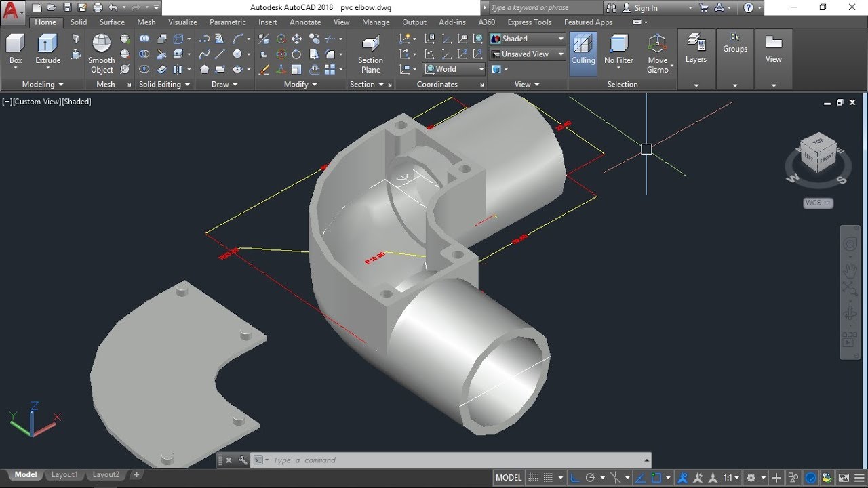
Task: Toggle snap mode in status bar
Action: tap(549, 478)
